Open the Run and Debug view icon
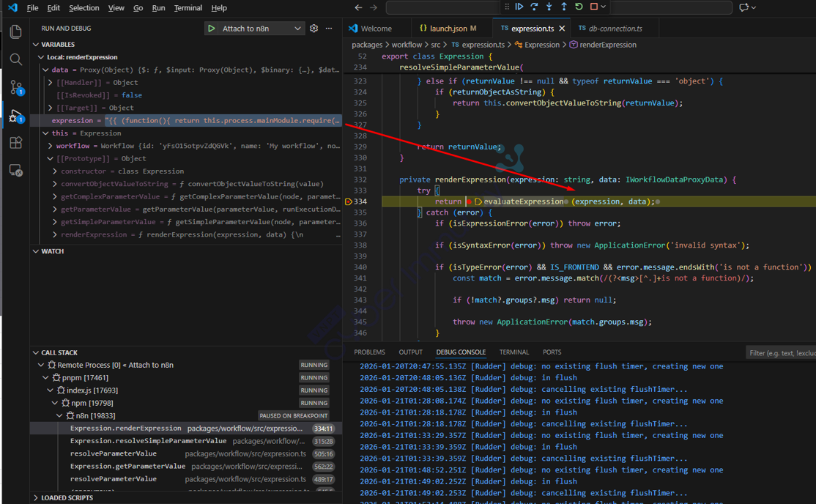Image resolution: width=816 pixels, height=504 pixels. 15,116
